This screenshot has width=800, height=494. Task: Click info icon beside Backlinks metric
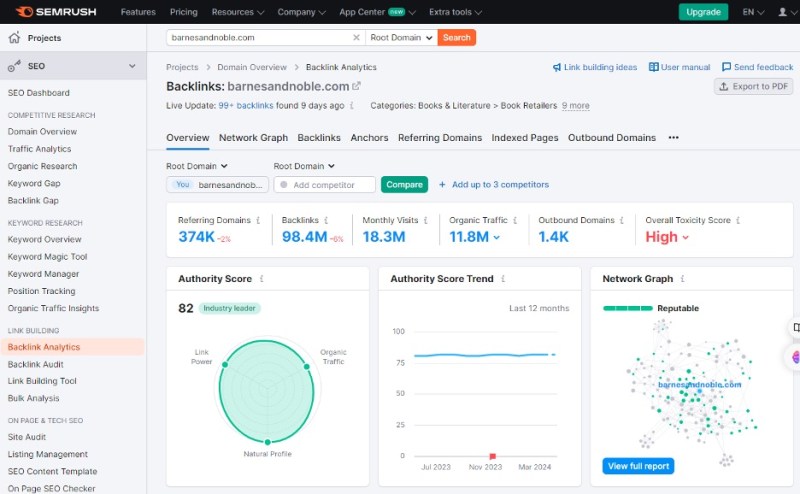click(x=326, y=220)
